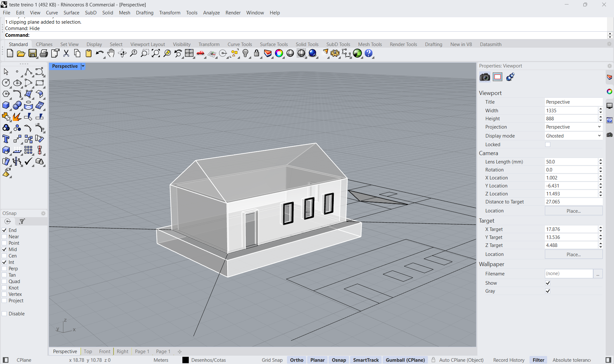Toggle the Ortho status bar button
Image resolution: width=614 pixels, height=364 pixels.
click(296, 360)
